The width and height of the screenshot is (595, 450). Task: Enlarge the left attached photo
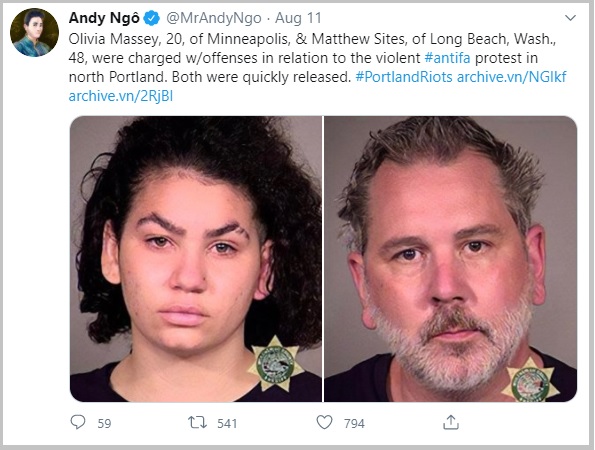pos(196,259)
